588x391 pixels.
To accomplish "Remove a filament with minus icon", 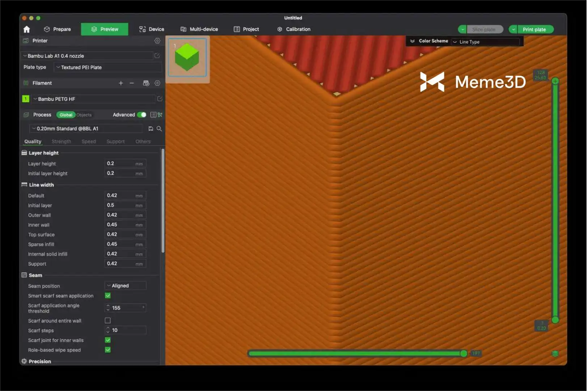I will pos(132,83).
